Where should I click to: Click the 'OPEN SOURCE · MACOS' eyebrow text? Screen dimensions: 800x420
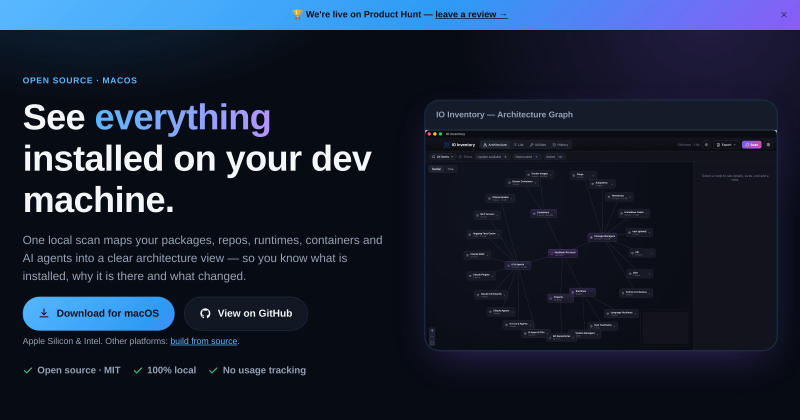tap(80, 80)
